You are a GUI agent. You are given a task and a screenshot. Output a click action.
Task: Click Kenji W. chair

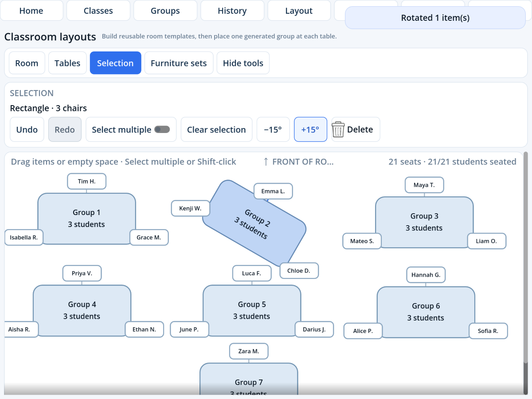191,208
